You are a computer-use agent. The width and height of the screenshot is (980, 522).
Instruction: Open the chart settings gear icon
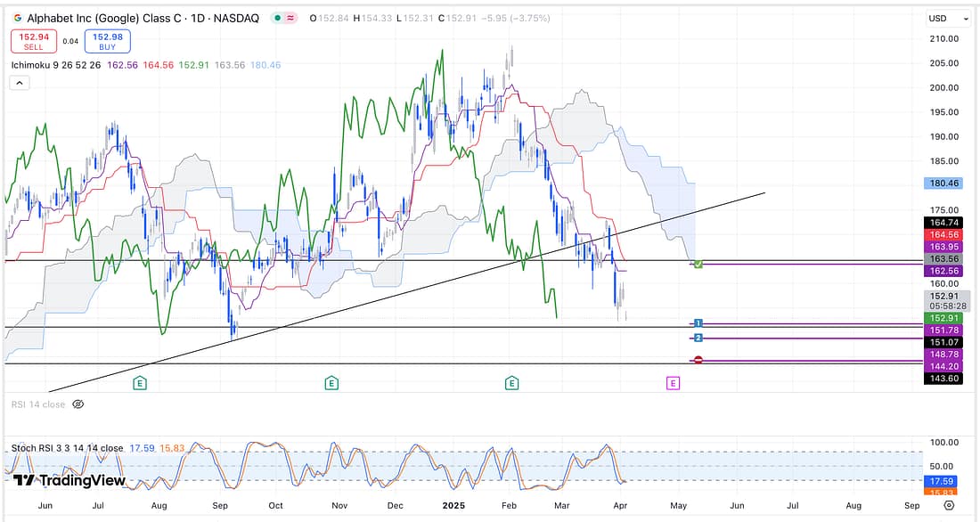click(x=949, y=505)
